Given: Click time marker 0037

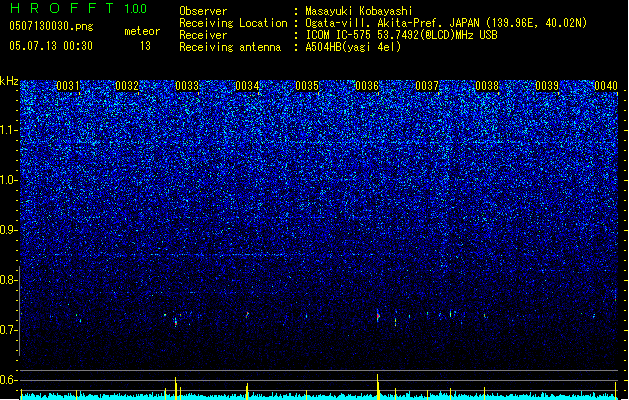Looking at the screenshot, I should click(x=427, y=86).
